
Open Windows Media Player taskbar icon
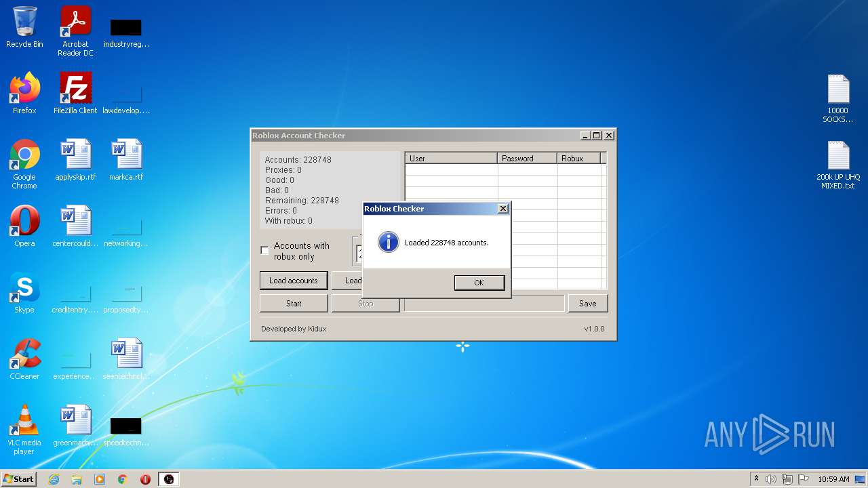[100, 479]
